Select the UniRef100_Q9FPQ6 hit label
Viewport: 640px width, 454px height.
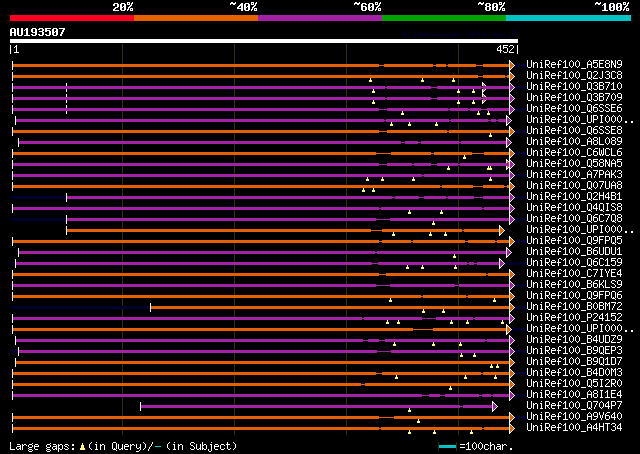[574, 296]
